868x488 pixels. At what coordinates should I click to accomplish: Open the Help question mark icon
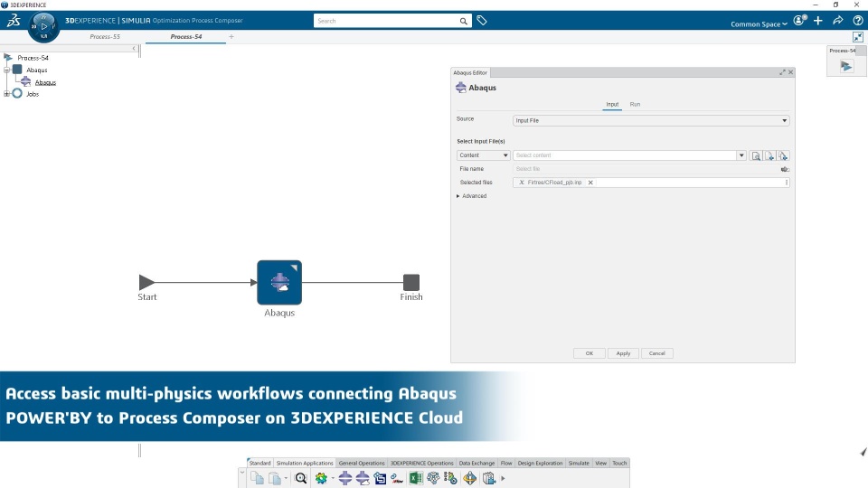857,21
